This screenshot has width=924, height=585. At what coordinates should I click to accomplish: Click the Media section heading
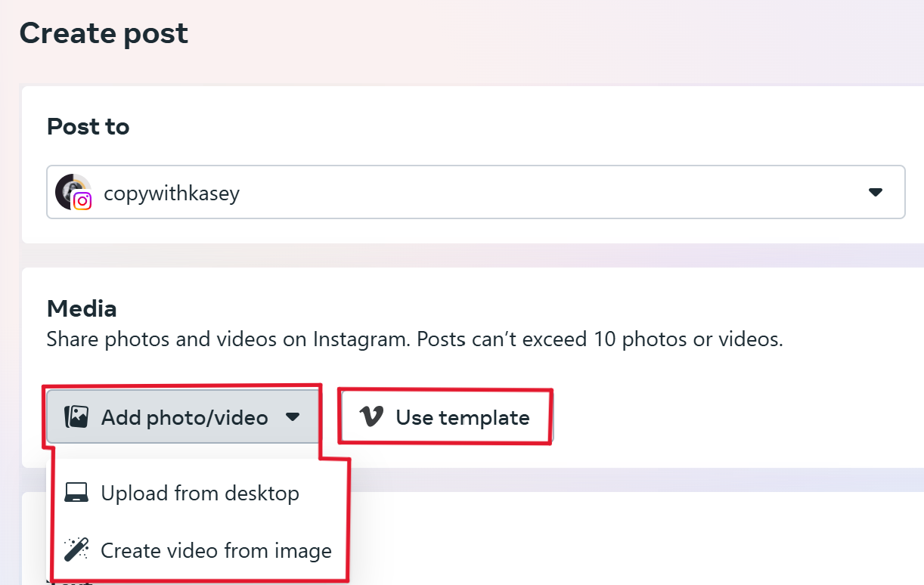pyautogui.click(x=82, y=308)
